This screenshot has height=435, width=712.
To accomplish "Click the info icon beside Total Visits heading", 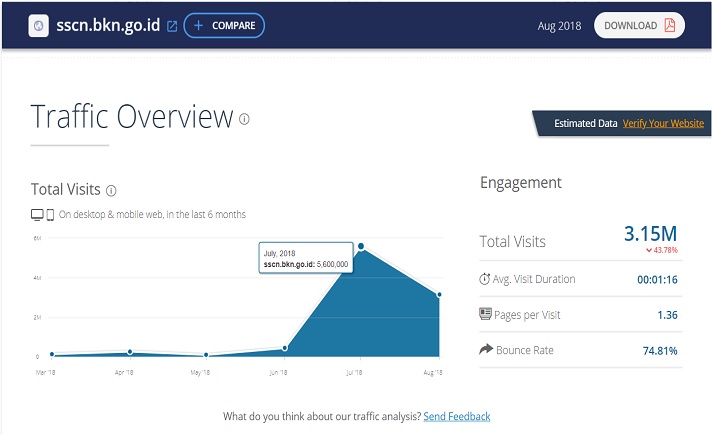I will point(111,191).
